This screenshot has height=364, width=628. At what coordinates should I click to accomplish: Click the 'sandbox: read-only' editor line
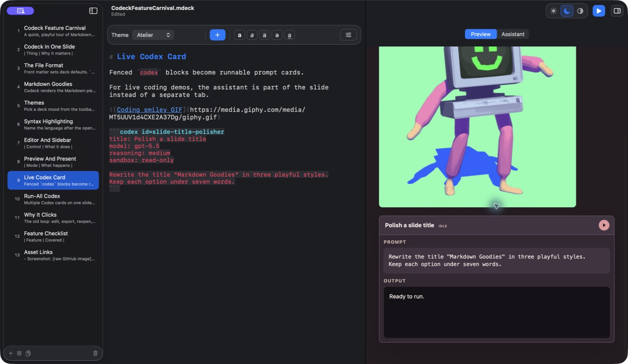pos(142,161)
